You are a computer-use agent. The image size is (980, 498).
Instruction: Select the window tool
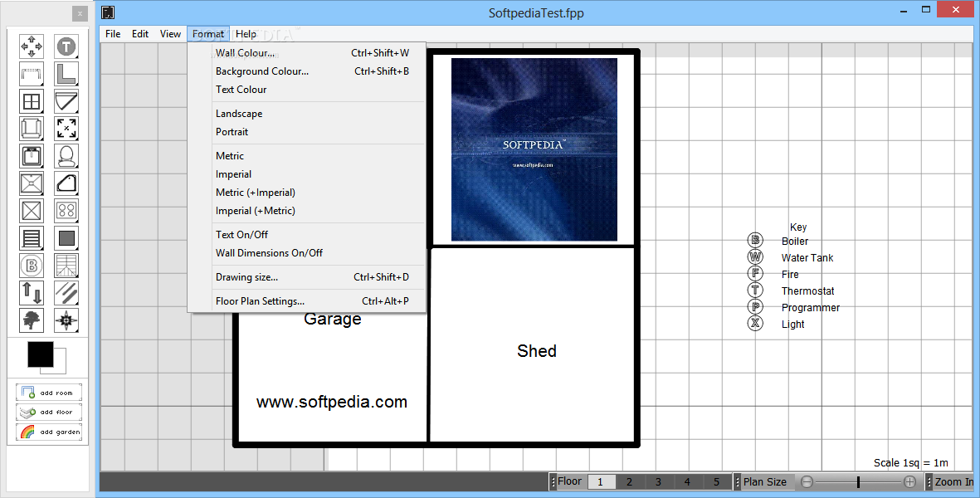pyautogui.click(x=32, y=101)
